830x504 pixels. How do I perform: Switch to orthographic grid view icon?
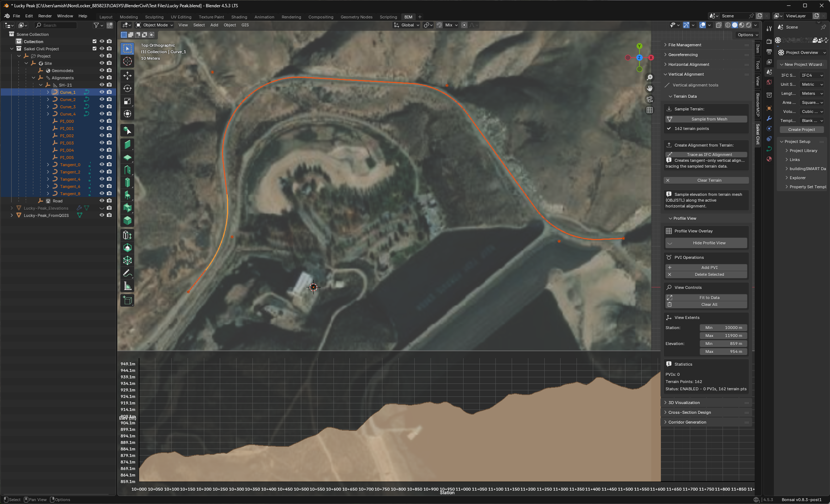click(x=650, y=110)
